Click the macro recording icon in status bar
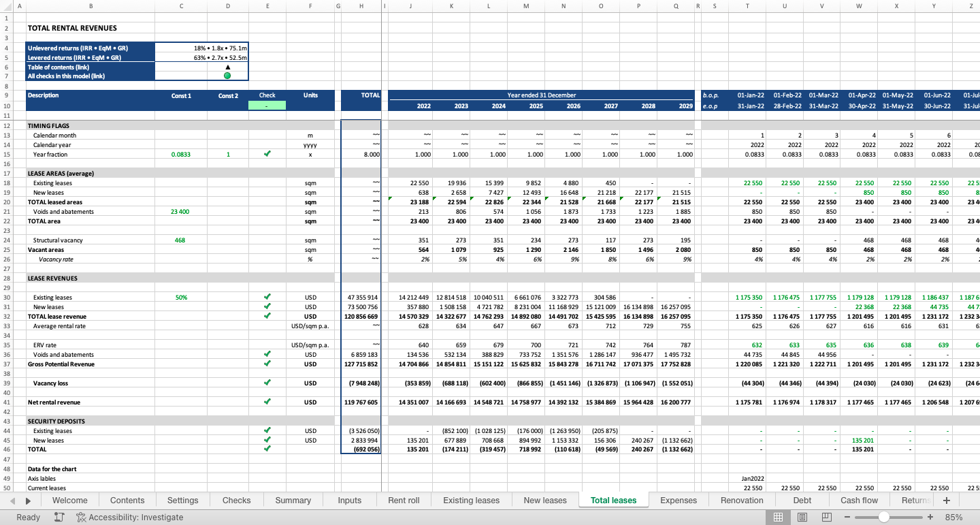Viewport: 980px width, 525px height. 59,518
